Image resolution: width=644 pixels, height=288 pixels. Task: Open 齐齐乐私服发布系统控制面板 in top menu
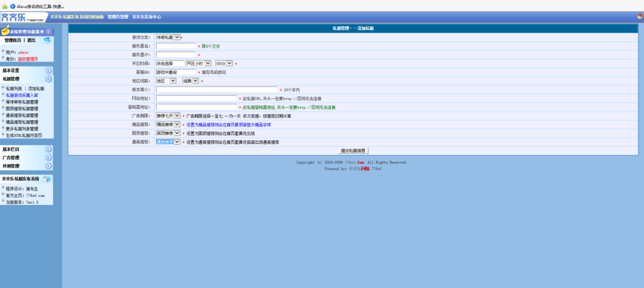tap(77, 17)
